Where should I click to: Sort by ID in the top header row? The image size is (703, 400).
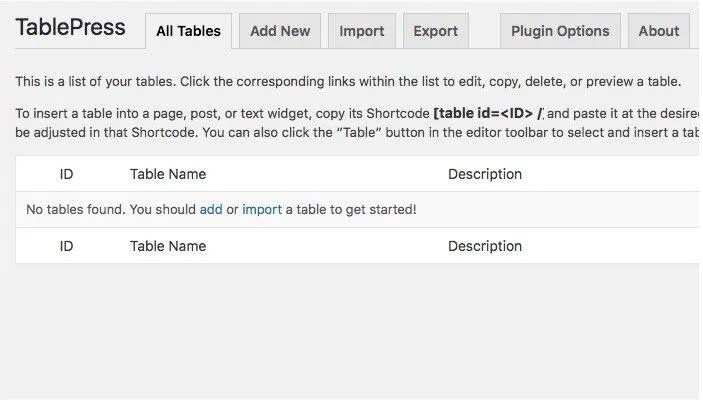[x=66, y=174]
